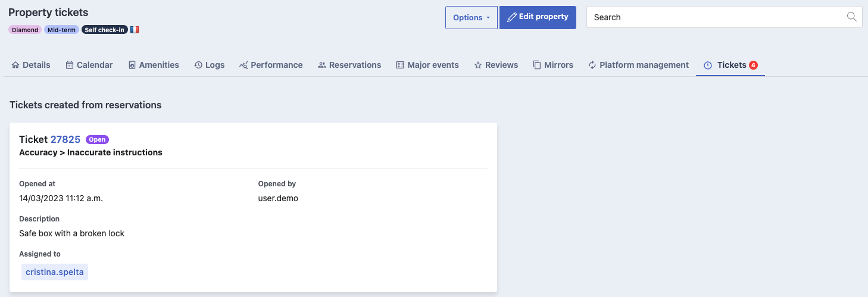
Task: Open the Mirrors tab
Action: click(x=553, y=65)
